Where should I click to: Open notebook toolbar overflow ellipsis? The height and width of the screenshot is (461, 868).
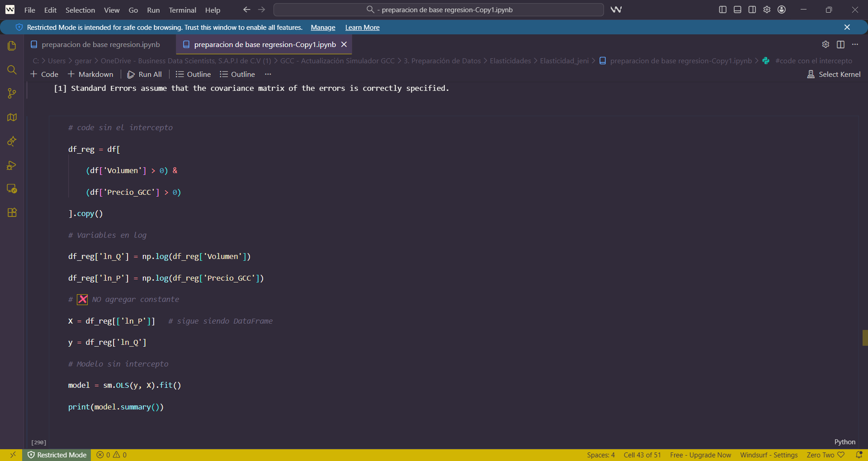[x=268, y=74]
